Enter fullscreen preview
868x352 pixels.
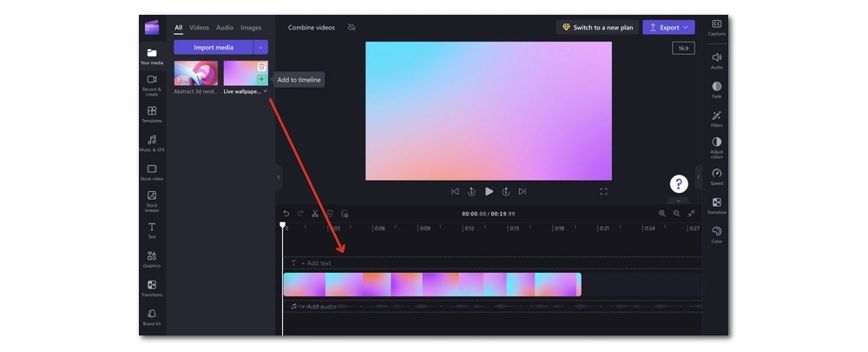[603, 191]
